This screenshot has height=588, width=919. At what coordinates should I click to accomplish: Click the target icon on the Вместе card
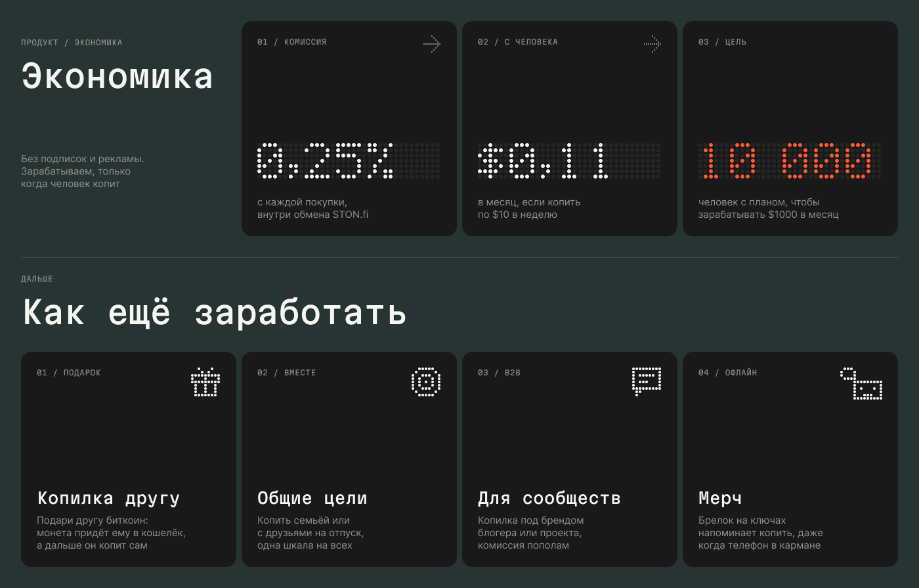(426, 382)
